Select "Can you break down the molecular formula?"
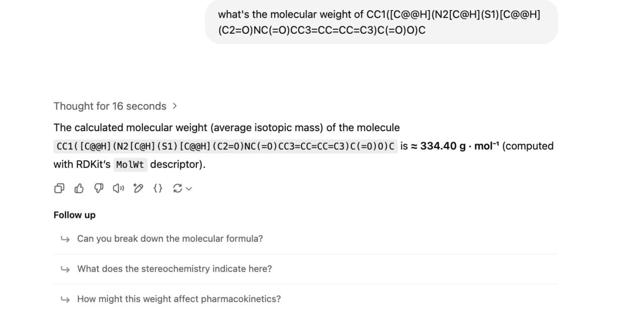This screenshot has height=320, width=644. pos(170,239)
